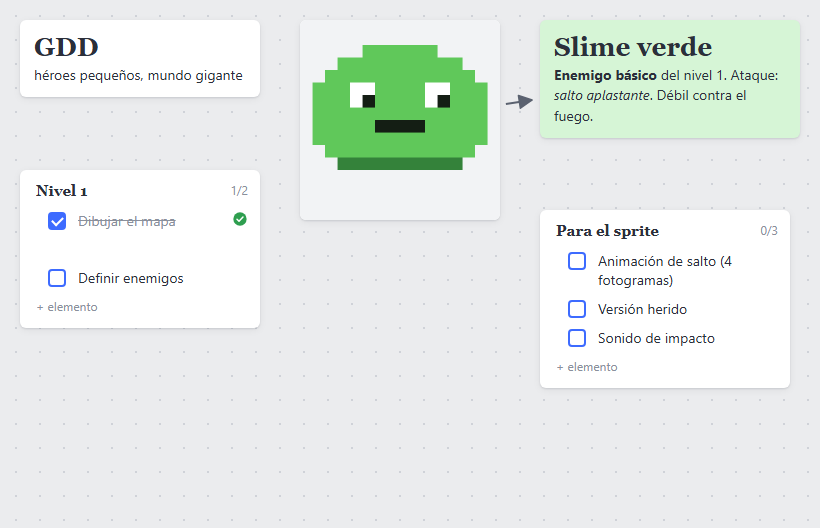Mark Sonido de impacto as done
This screenshot has height=528, width=820.
click(x=577, y=338)
